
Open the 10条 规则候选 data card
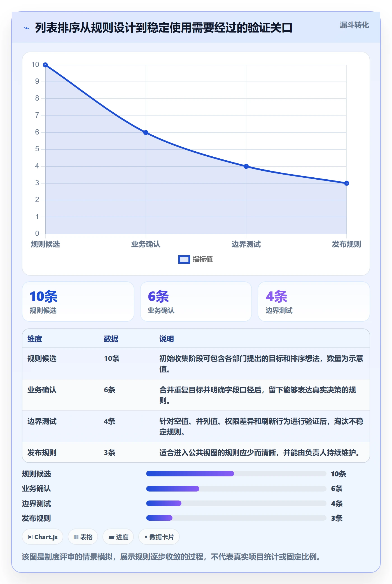[x=78, y=302]
